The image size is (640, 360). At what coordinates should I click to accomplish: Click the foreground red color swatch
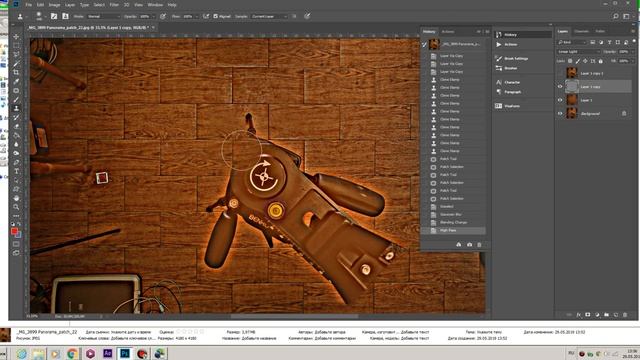[x=14, y=231]
